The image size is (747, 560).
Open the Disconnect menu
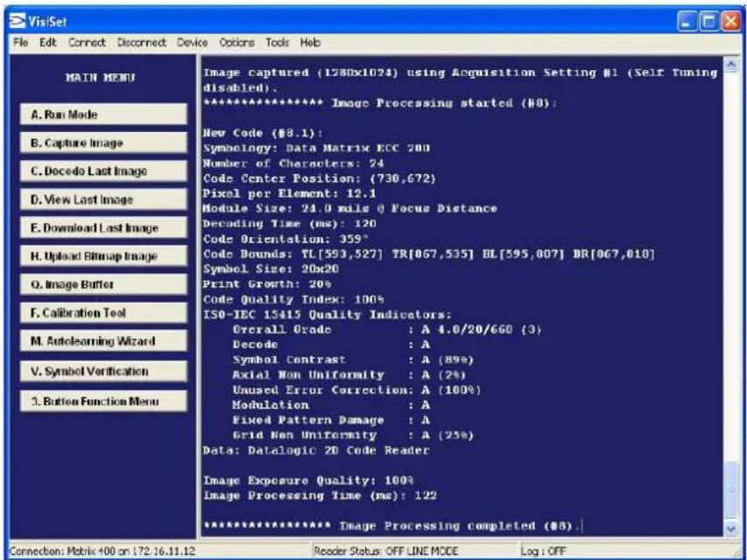[x=142, y=42]
